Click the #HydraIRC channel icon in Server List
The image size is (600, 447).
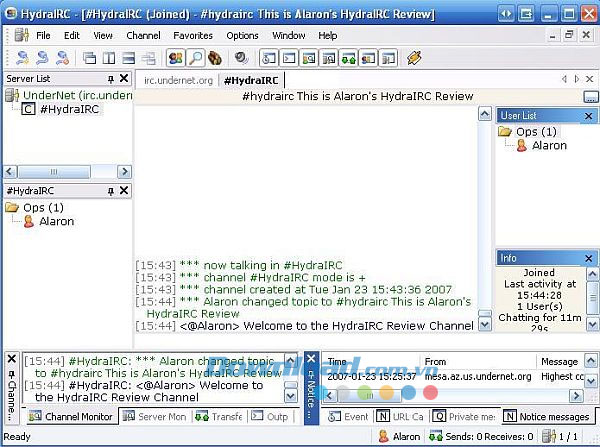pos(29,109)
